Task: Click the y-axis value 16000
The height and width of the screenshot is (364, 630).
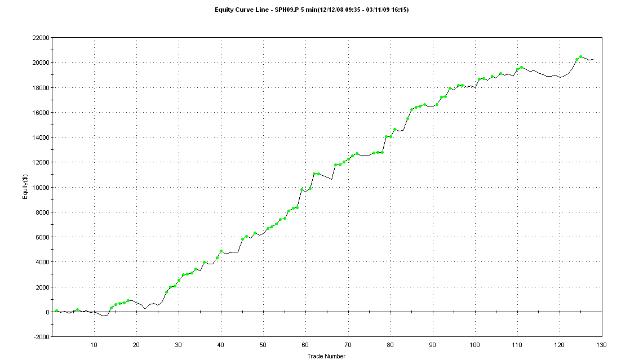Action: tap(41, 113)
